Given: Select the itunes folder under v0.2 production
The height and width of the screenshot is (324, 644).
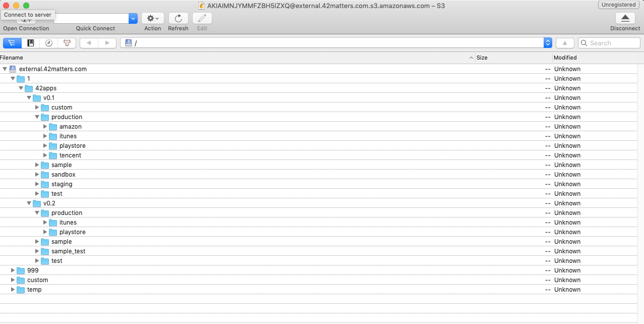Looking at the screenshot, I should pyautogui.click(x=68, y=223).
